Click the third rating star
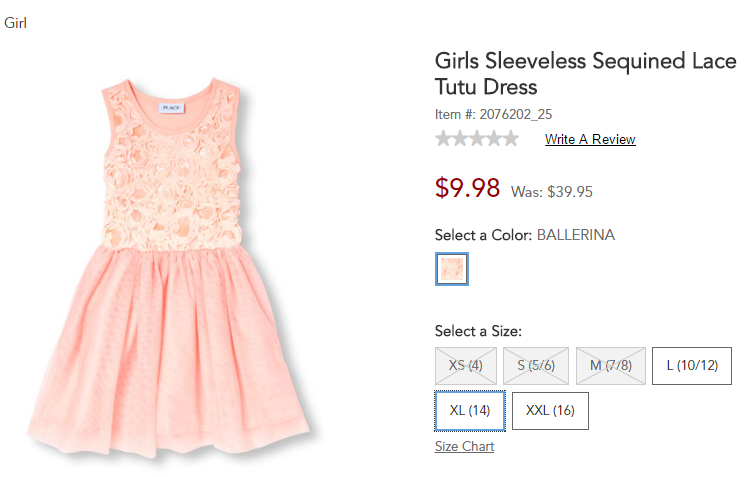Viewport: 755px width, 477px height. pyautogui.click(x=477, y=139)
